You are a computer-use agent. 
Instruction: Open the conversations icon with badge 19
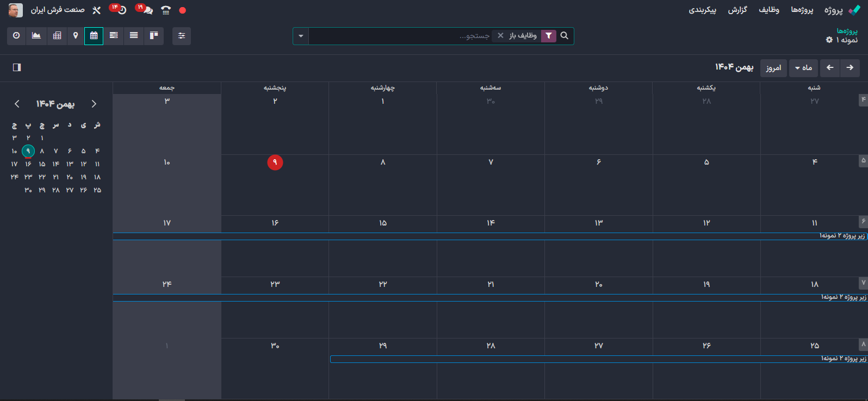point(147,10)
